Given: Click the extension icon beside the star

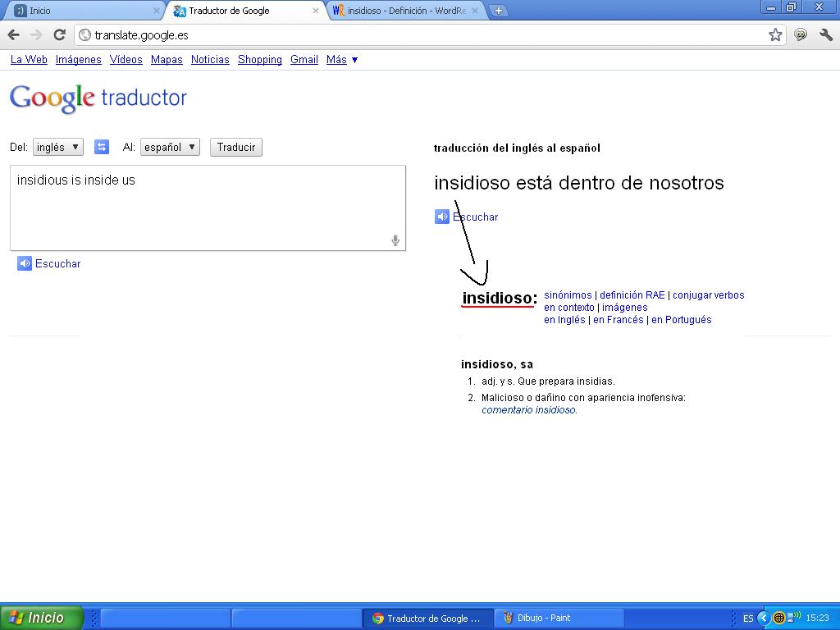Looking at the screenshot, I should (x=801, y=35).
